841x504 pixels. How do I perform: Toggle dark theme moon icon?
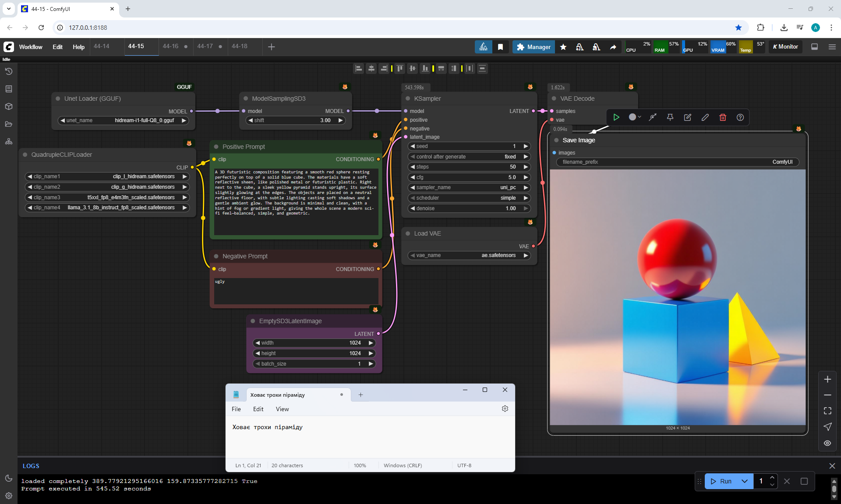point(8,478)
